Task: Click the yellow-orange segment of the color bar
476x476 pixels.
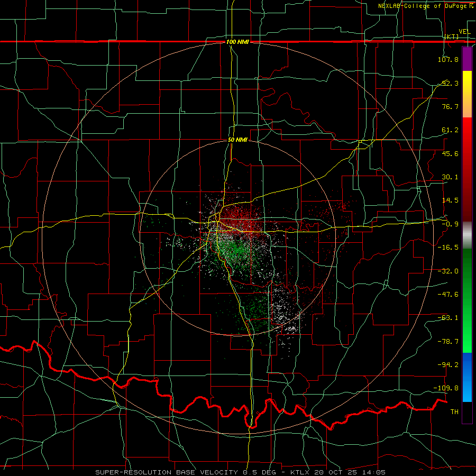Action: click(467, 95)
